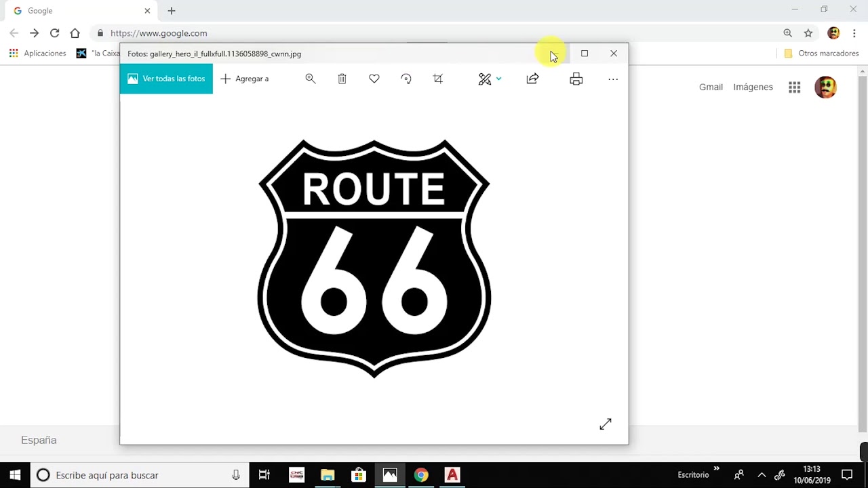Screen dimensions: 868x488
Task: Close the Photos window
Action: [x=614, y=54]
